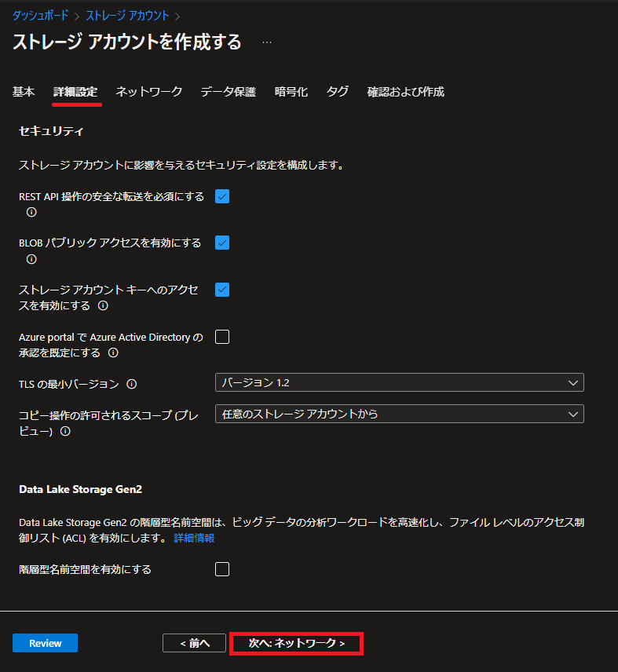
Task: Click the 次へ: ネットワーク button
Action: pyautogui.click(x=297, y=643)
